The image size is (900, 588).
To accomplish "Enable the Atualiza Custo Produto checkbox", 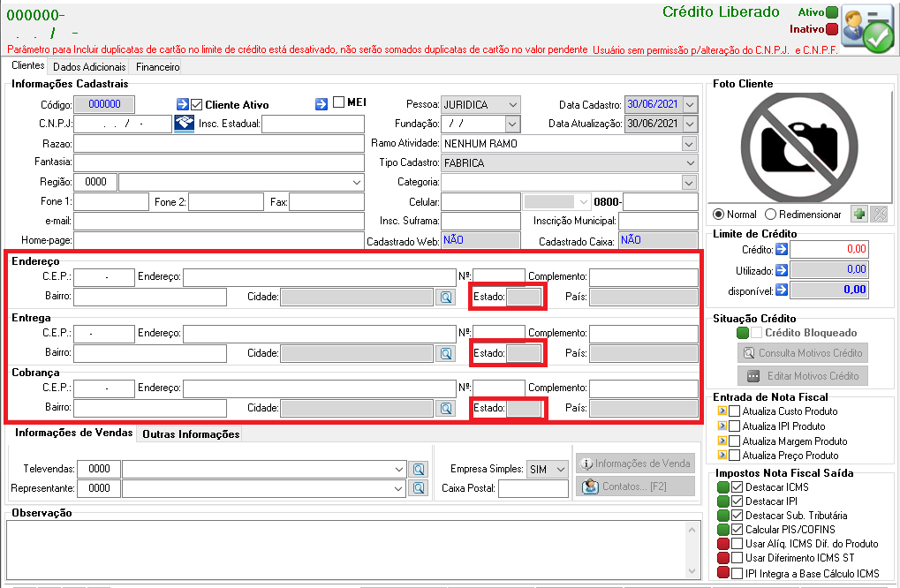I will tap(734, 411).
